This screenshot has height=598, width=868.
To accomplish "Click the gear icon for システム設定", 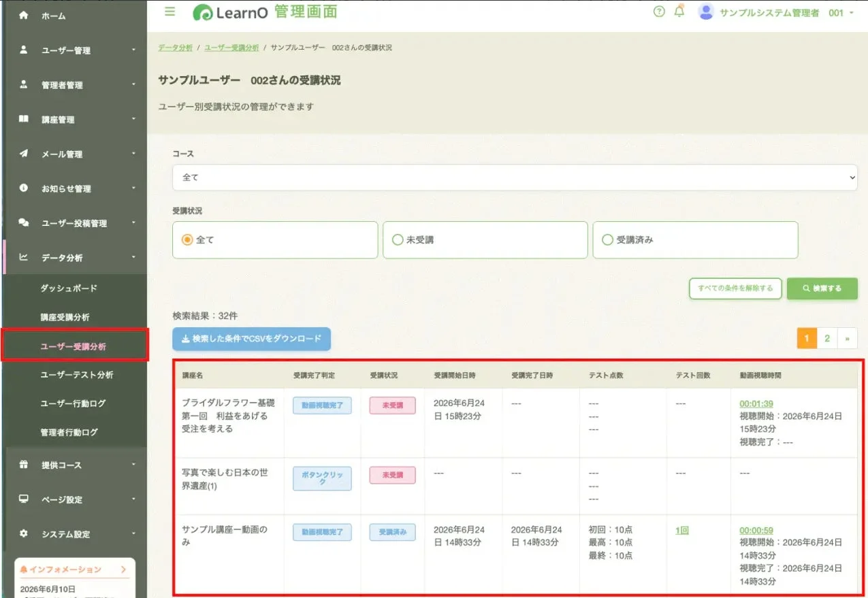I will 24,534.
